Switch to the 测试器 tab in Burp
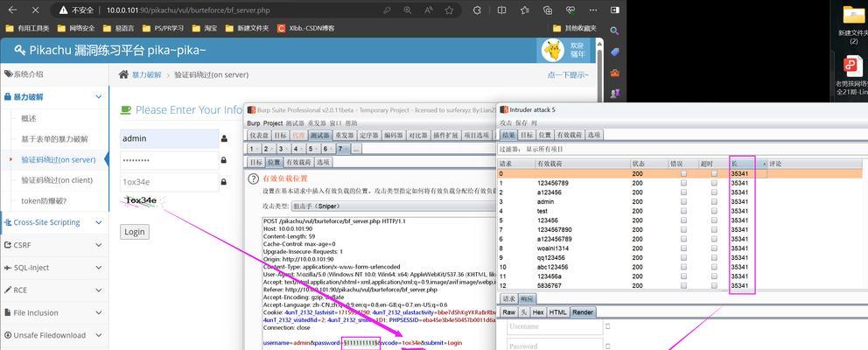 (x=320, y=135)
